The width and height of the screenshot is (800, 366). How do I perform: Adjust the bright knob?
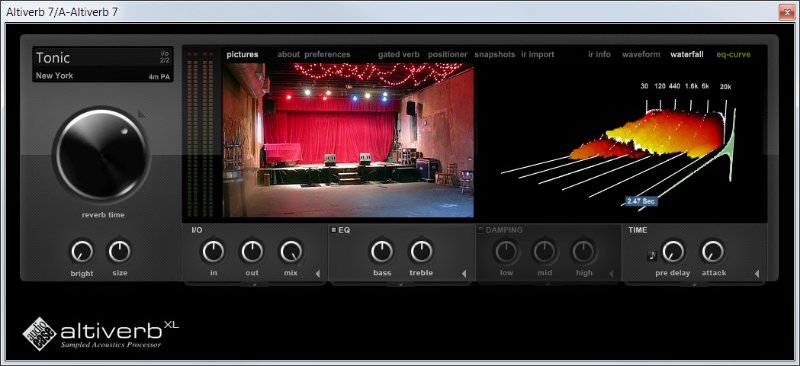coord(82,252)
